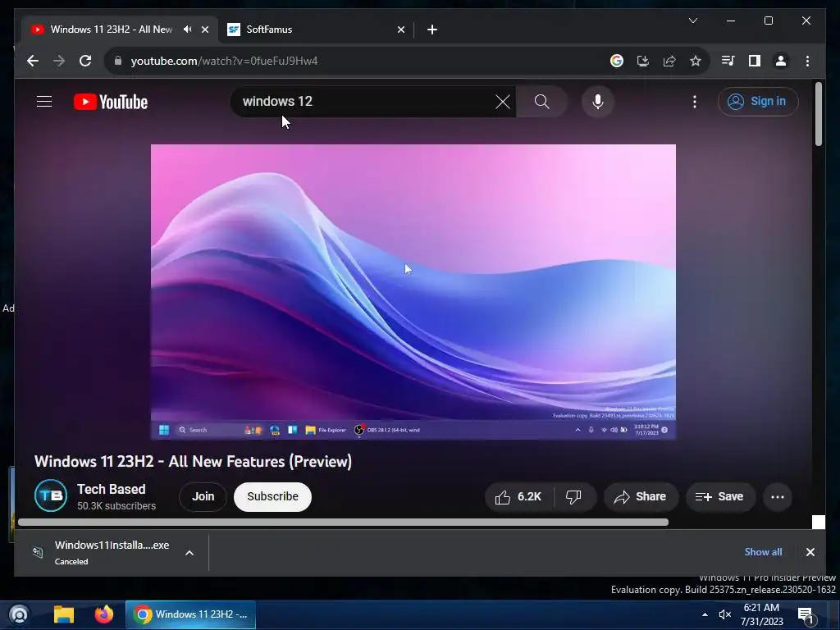Click install app icon in address bar
840x630 pixels.
pyautogui.click(x=643, y=61)
